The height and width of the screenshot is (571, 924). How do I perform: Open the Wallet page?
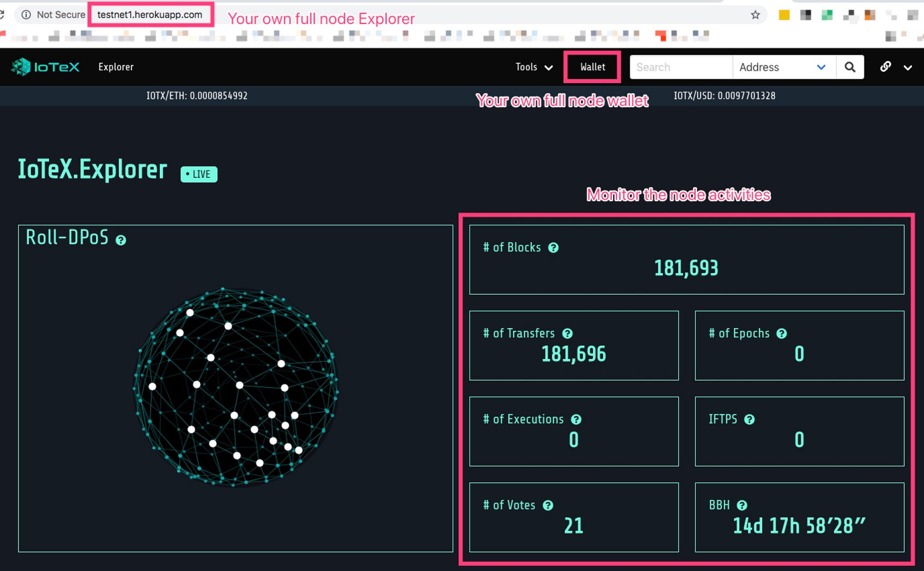tap(593, 67)
